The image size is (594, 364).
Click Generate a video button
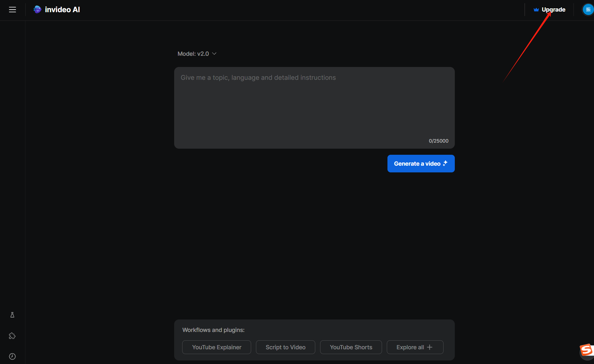tap(421, 164)
